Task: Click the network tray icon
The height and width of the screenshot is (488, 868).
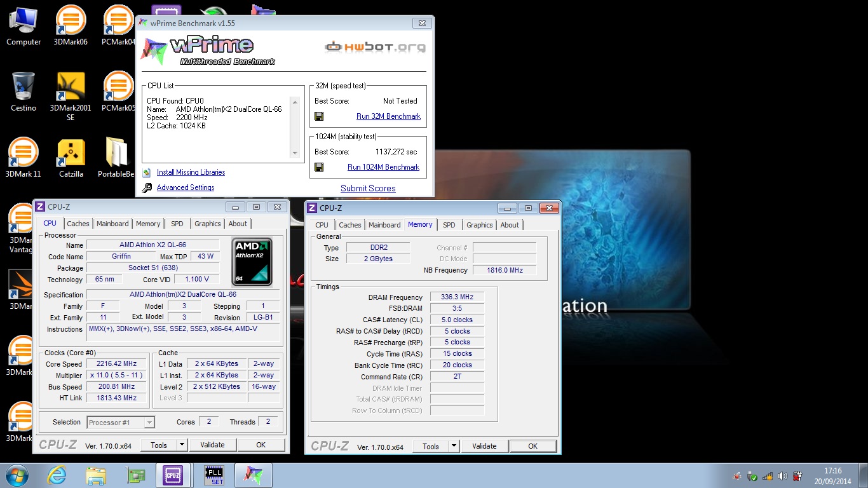Action: pyautogui.click(x=768, y=476)
